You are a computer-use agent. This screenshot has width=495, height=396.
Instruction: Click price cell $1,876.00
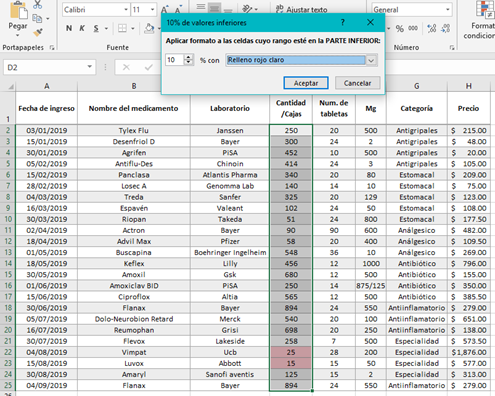pyautogui.click(x=469, y=352)
